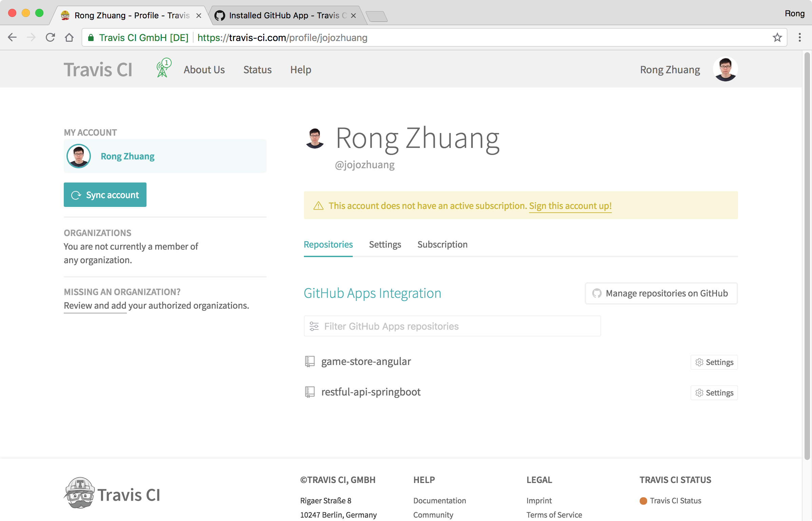Open the footer Documentation link

(x=440, y=501)
